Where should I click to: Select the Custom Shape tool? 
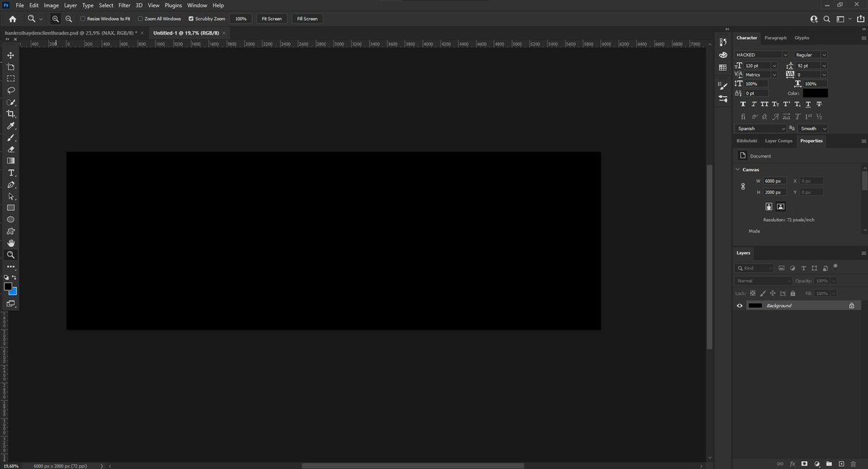(x=11, y=231)
